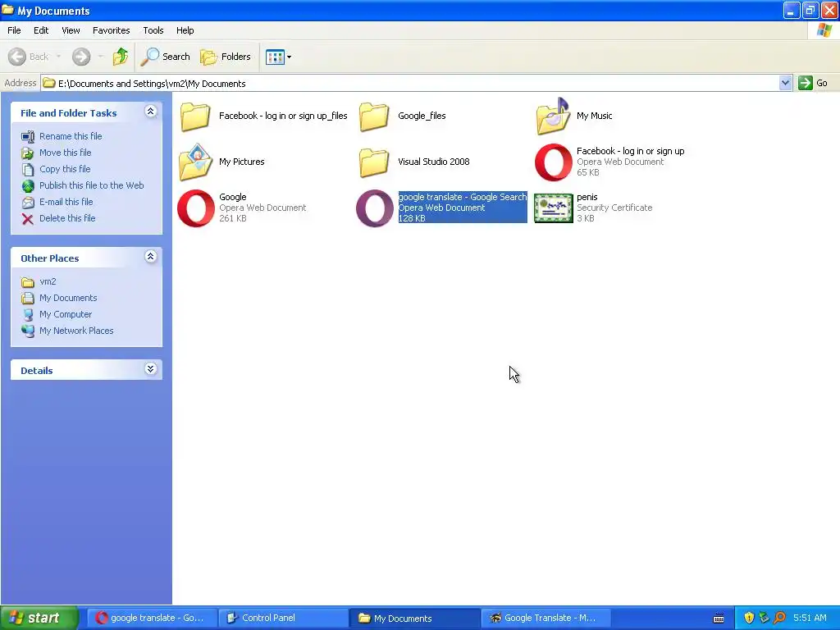Click the E-mail envelope icon
This screenshot has width=840, height=630.
[28, 203]
